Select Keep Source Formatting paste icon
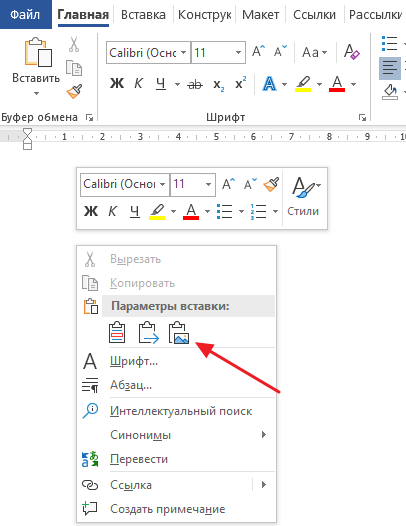 [117, 333]
